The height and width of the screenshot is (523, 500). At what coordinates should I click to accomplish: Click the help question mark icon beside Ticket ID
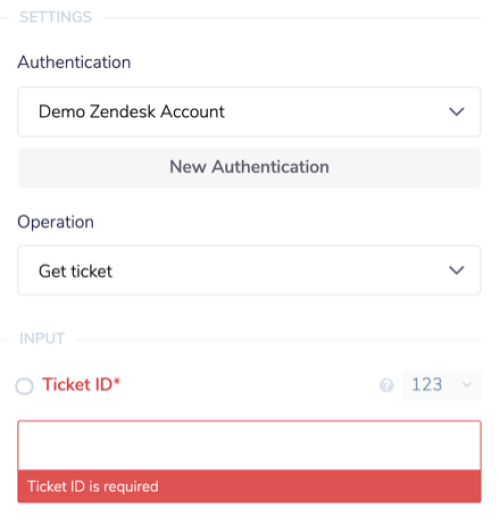[x=386, y=386]
